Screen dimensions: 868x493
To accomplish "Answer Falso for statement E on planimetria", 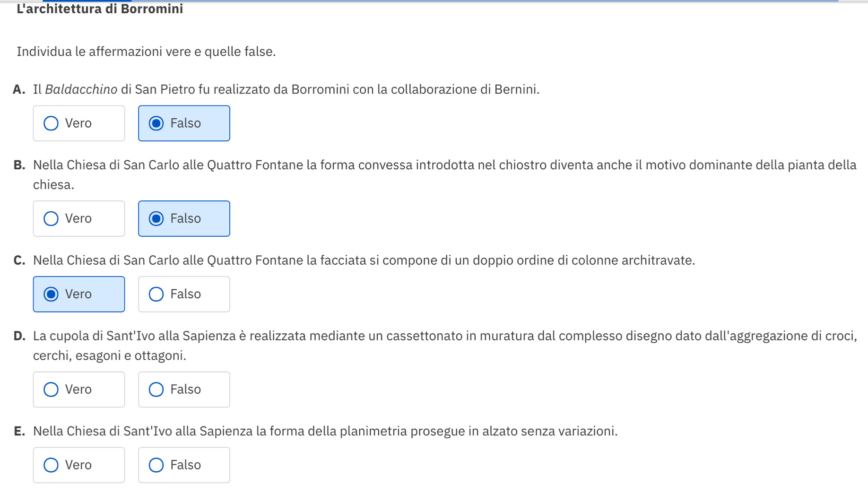I will [183, 465].
